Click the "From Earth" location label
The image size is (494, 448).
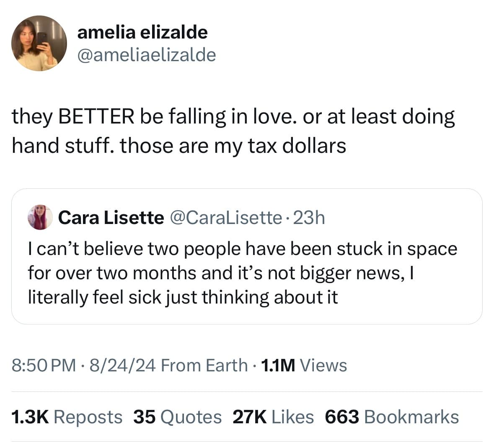point(204,365)
